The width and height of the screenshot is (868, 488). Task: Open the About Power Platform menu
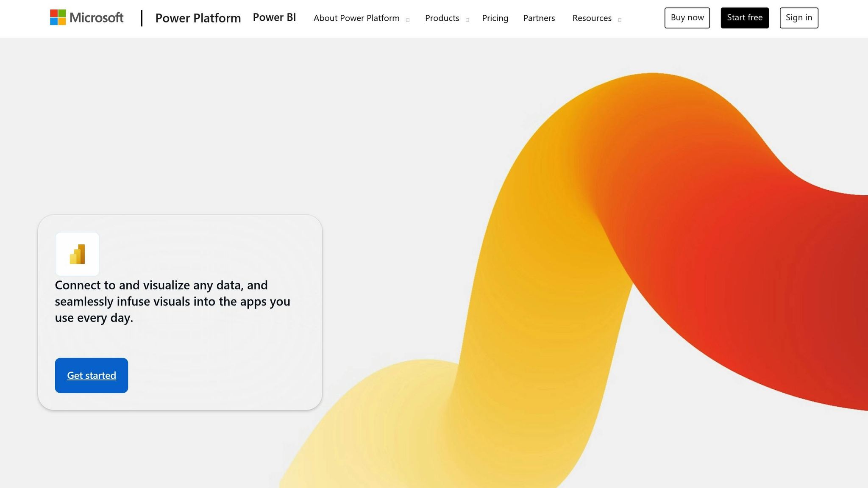[356, 18]
